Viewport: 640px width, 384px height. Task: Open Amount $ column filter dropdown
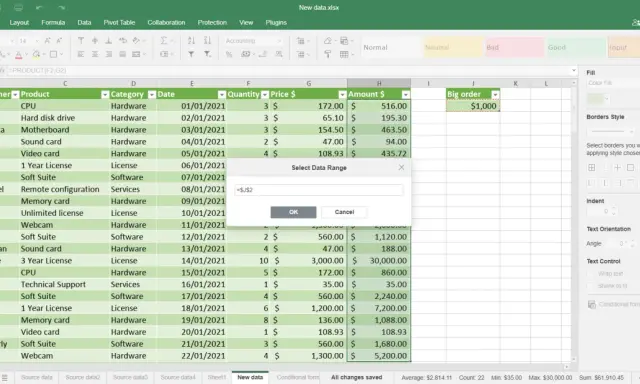(x=405, y=95)
